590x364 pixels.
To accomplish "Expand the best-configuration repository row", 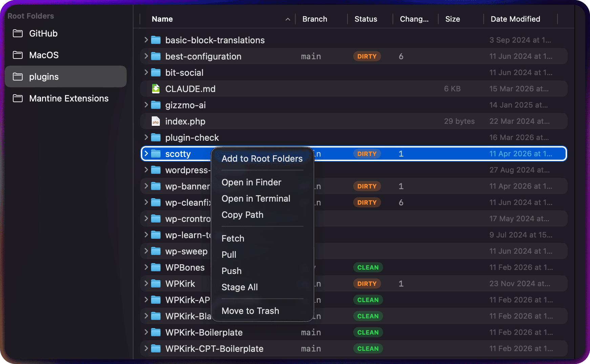I will [x=146, y=56].
